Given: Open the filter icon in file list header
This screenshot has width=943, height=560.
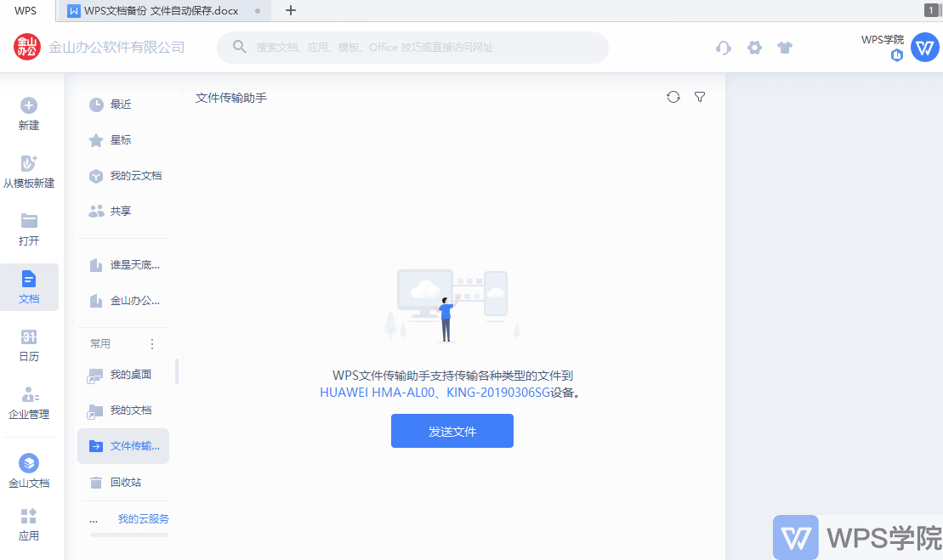Looking at the screenshot, I should pos(700,97).
